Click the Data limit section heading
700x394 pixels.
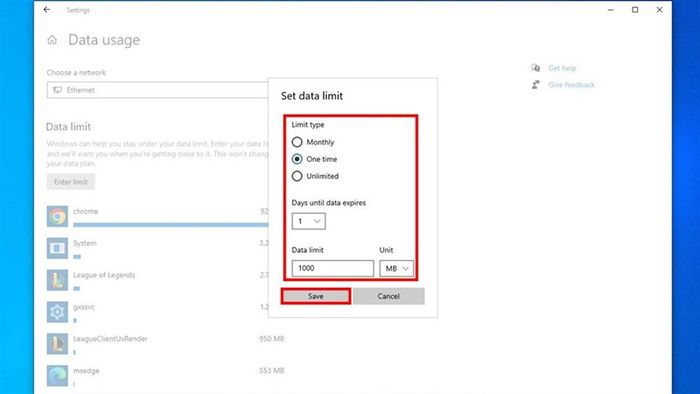pyautogui.click(x=68, y=127)
